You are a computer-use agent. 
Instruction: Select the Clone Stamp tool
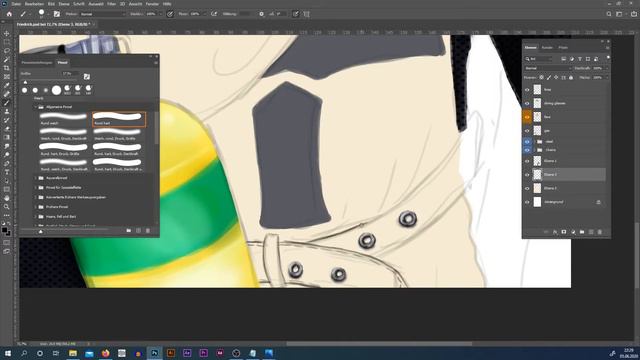(x=7, y=111)
